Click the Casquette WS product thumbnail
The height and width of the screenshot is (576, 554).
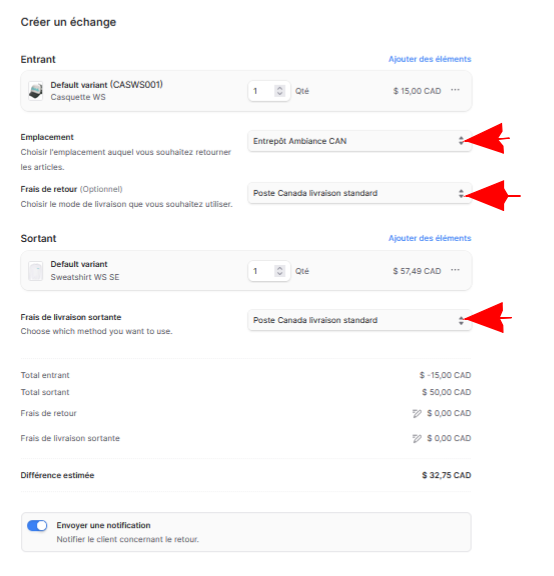pos(36,91)
